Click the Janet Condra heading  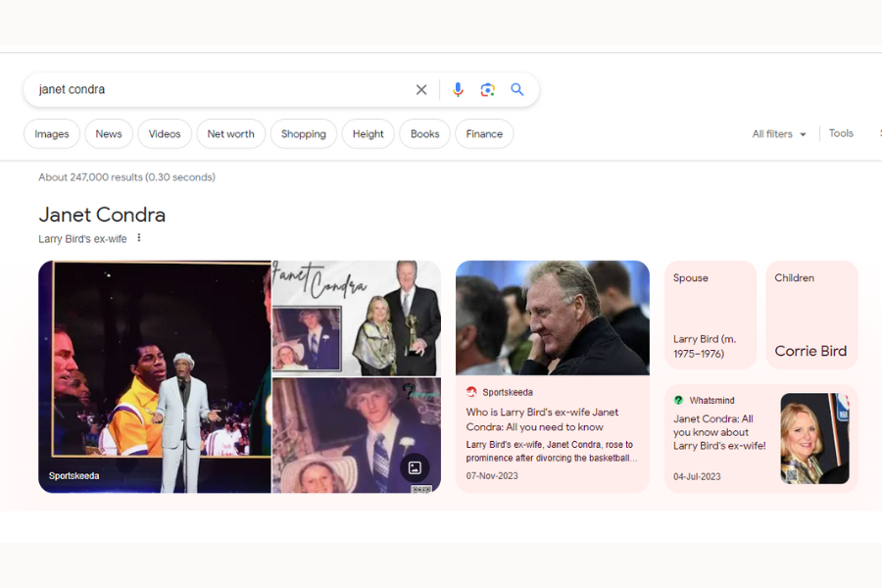[x=102, y=215]
